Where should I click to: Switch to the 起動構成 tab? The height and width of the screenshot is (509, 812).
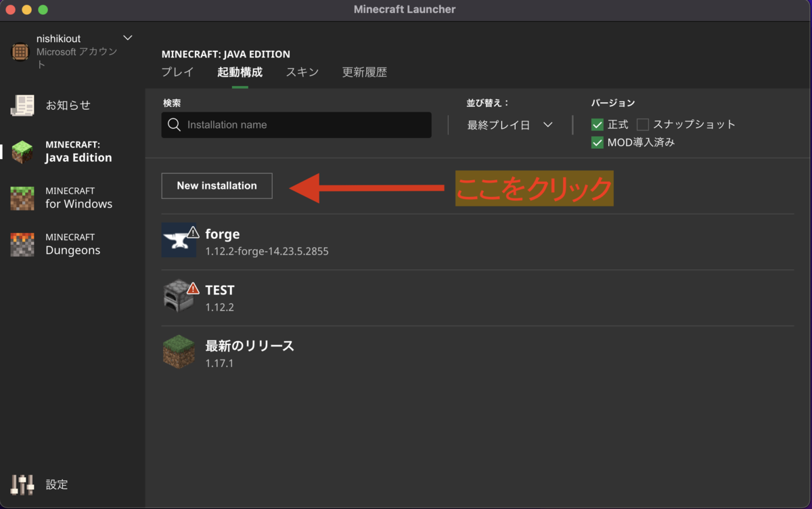(240, 72)
